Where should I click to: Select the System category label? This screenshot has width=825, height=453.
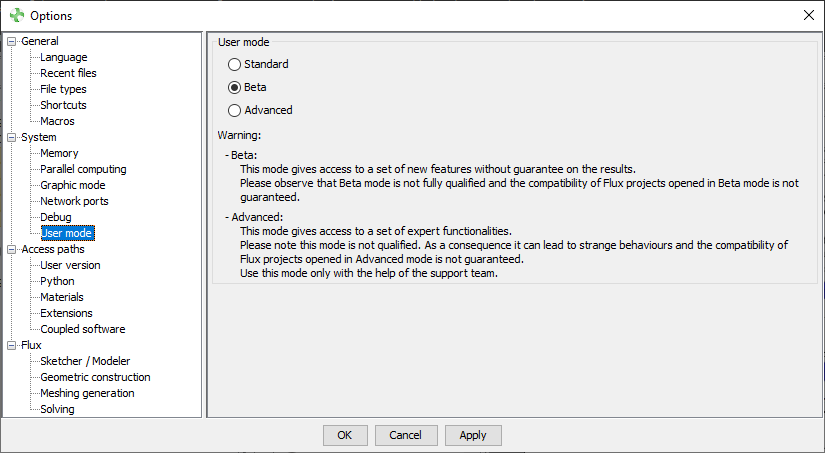tap(38, 137)
